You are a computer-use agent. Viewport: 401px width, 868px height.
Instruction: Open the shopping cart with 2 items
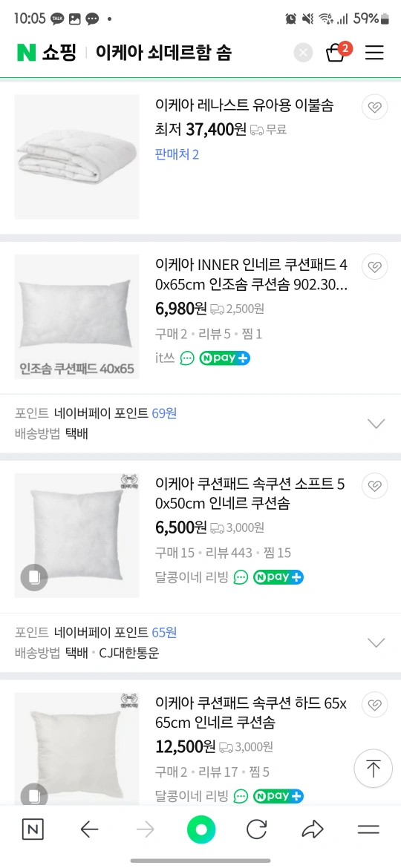pos(336,52)
